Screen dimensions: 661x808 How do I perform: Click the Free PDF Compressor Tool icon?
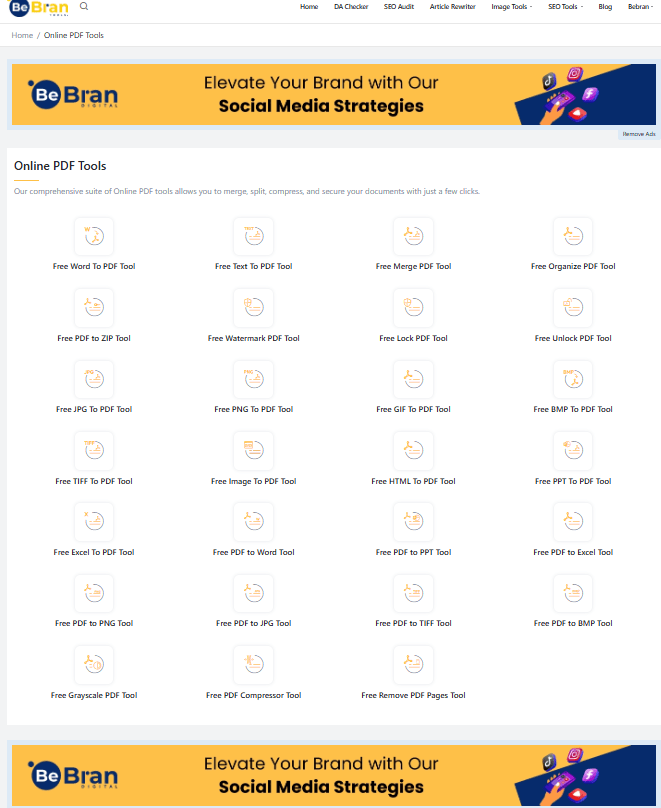[x=253, y=664]
